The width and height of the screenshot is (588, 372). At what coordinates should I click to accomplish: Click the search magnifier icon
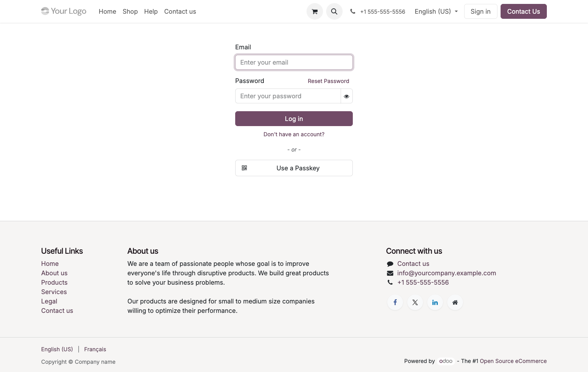coord(334,11)
